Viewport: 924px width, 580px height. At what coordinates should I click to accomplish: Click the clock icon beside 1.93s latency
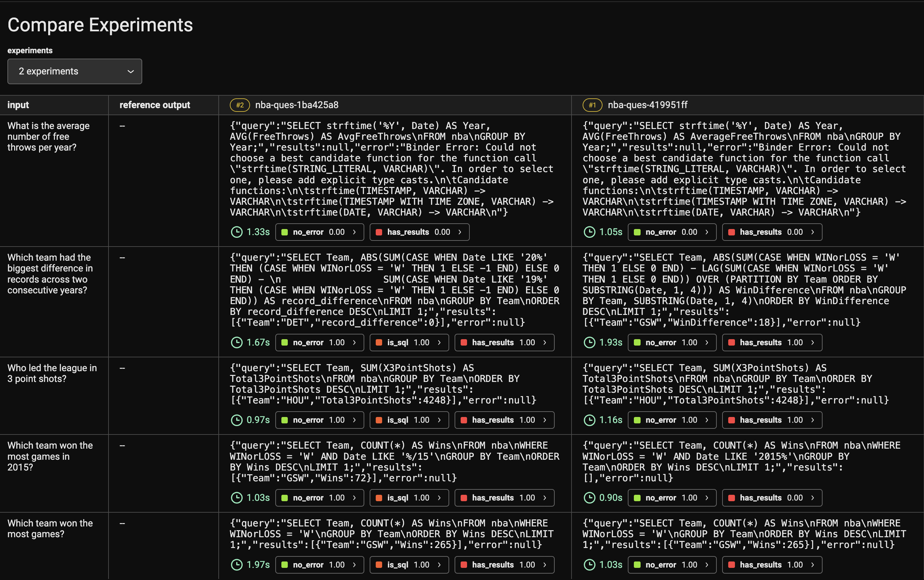coord(589,343)
